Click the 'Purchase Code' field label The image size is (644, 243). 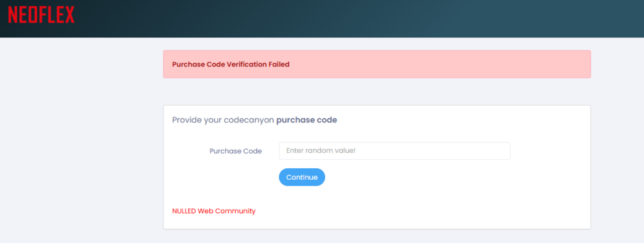point(235,151)
